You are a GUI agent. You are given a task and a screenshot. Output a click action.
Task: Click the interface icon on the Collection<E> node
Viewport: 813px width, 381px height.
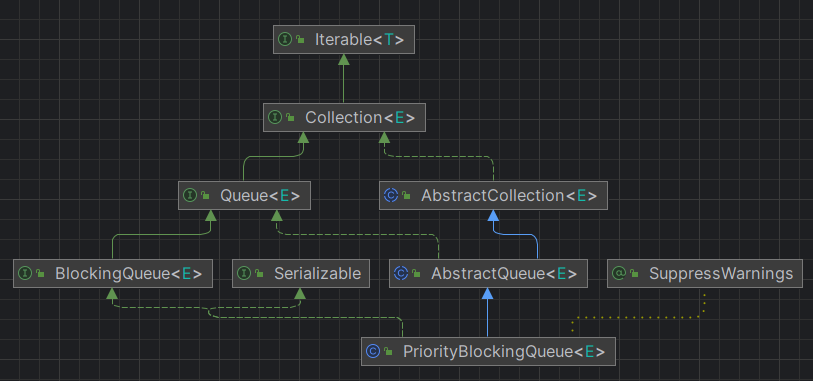[x=275, y=118]
